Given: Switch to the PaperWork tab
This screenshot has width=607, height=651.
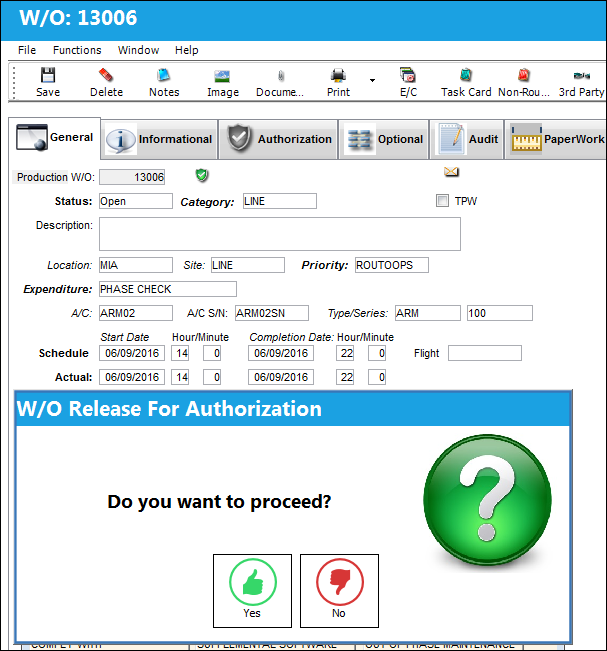Looking at the screenshot, I should 556,139.
